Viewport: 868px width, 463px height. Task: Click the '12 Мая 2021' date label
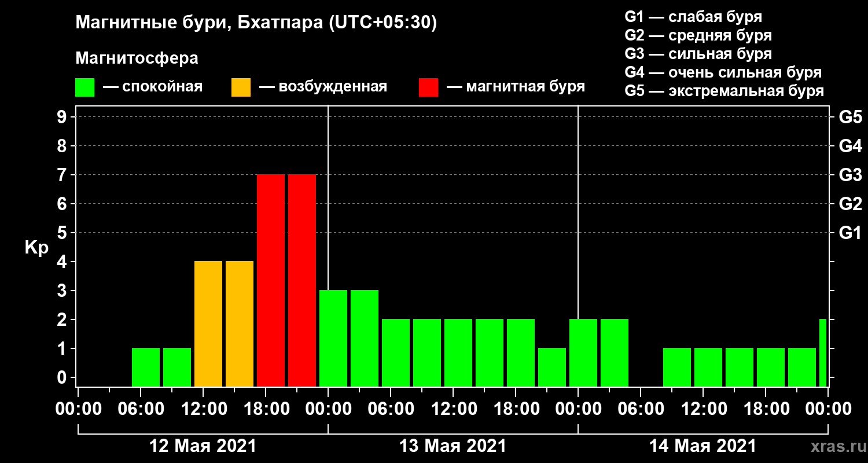(203, 446)
